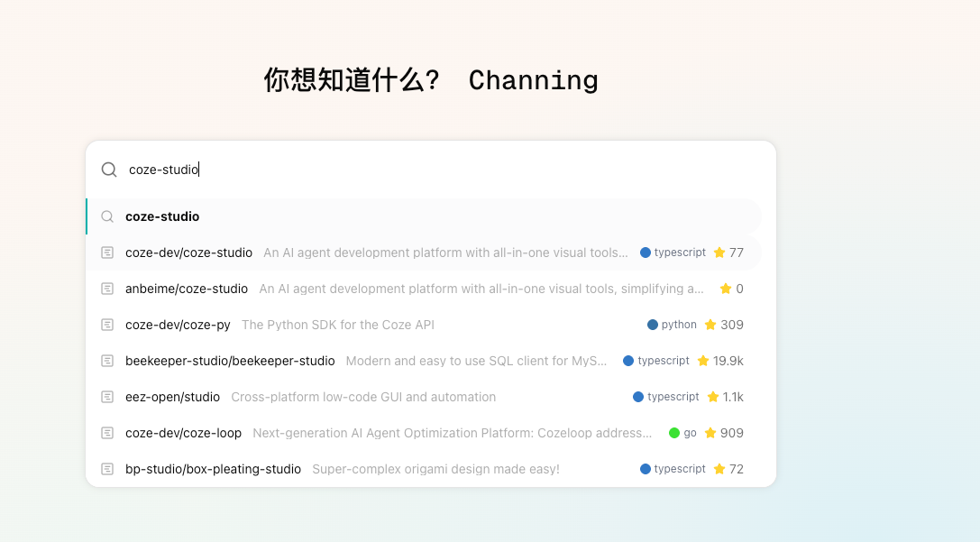This screenshot has width=980, height=542.
Task: Choose the eez-open/studio result
Action: coord(172,397)
